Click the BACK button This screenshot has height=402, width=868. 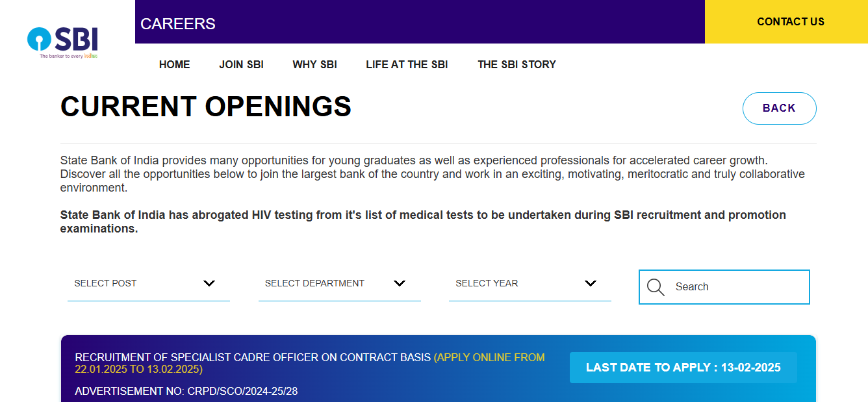[x=779, y=108]
